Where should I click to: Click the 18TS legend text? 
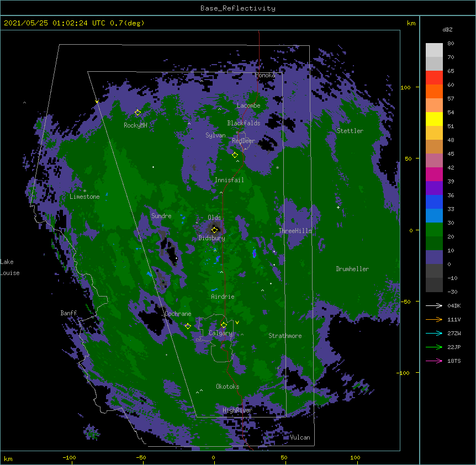(454, 361)
